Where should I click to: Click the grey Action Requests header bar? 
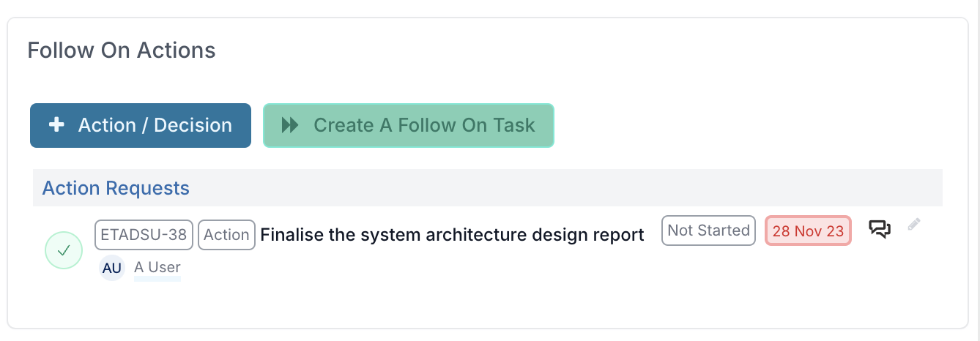coord(487,188)
